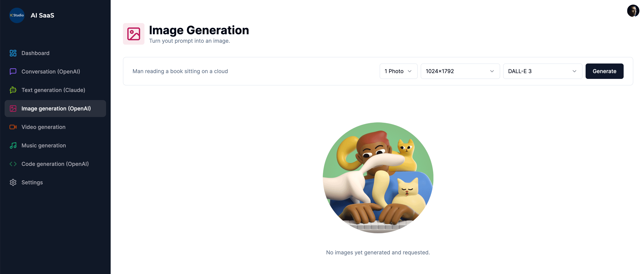Expand the 1024×1792 resolution dropdown
Image resolution: width=644 pixels, height=274 pixels.
point(460,71)
